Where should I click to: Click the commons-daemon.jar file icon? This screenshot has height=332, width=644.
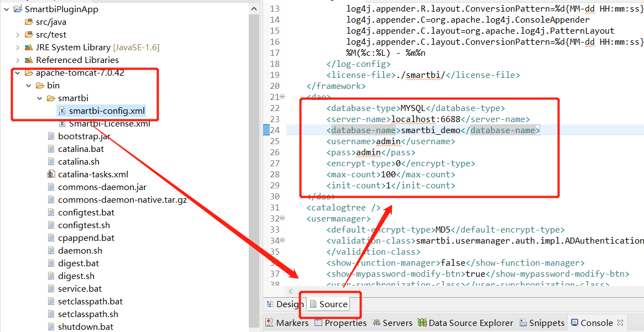click(x=51, y=187)
